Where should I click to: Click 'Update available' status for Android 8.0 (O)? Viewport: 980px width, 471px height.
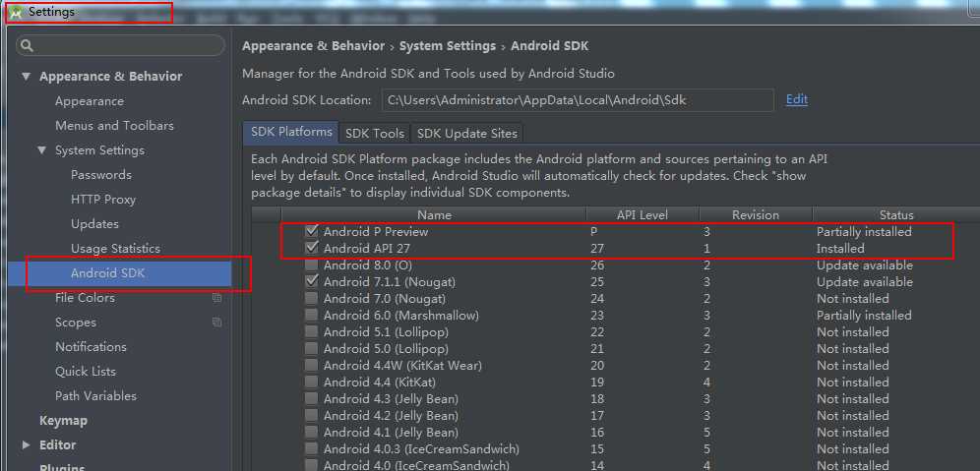(x=864, y=265)
